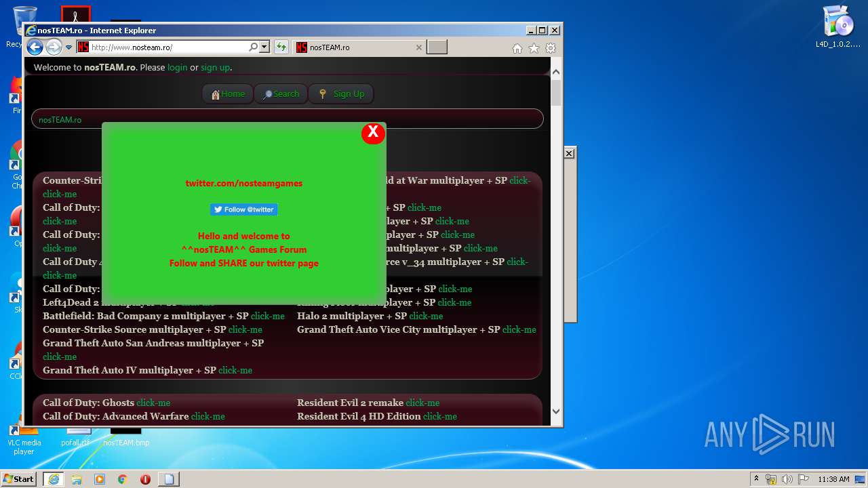Minimize the Internet Explorer window

click(x=530, y=30)
